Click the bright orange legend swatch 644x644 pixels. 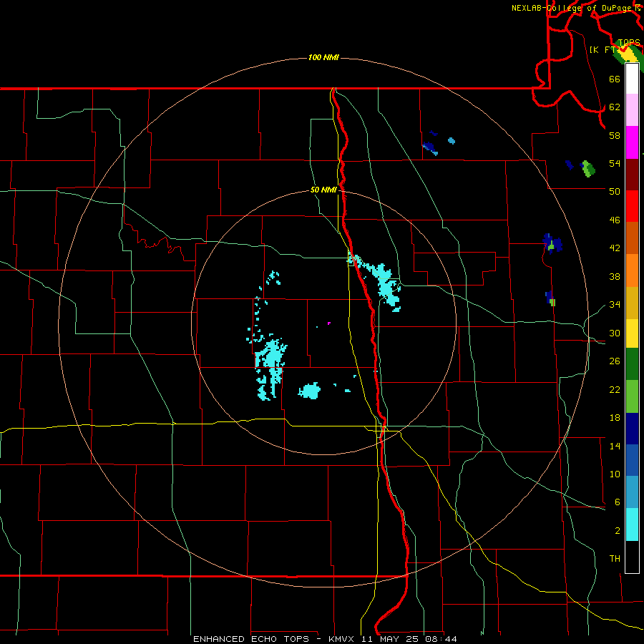pos(632,270)
